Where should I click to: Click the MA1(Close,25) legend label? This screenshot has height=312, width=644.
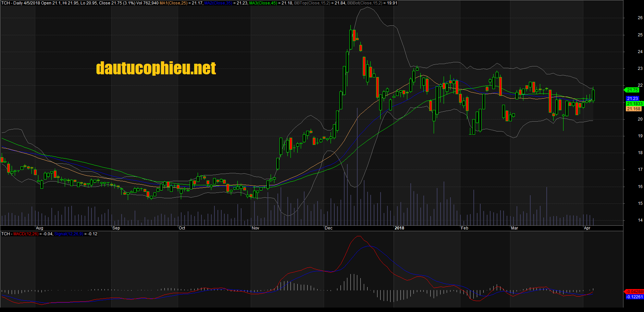[173, 3]
